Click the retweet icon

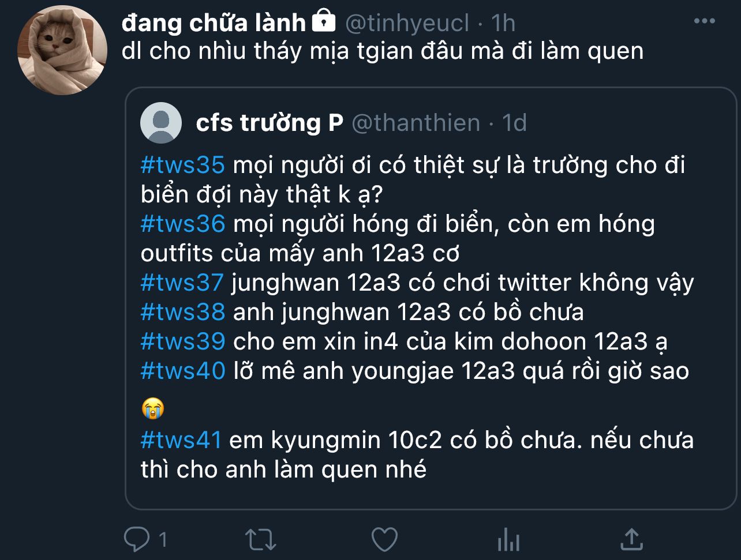261,540
